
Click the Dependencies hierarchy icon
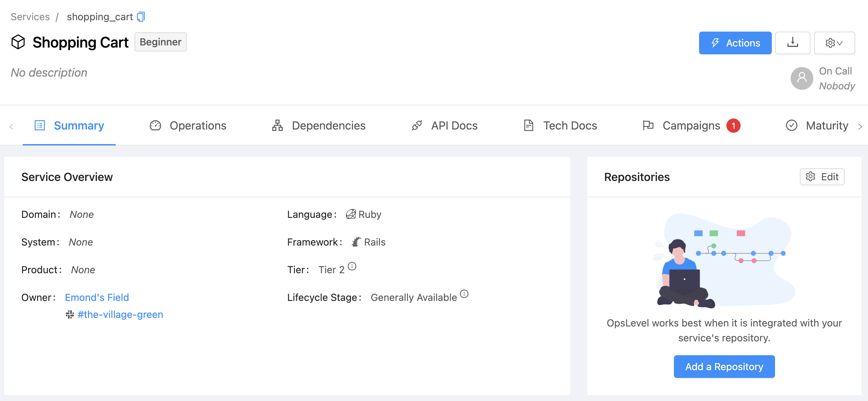[278, 125]
